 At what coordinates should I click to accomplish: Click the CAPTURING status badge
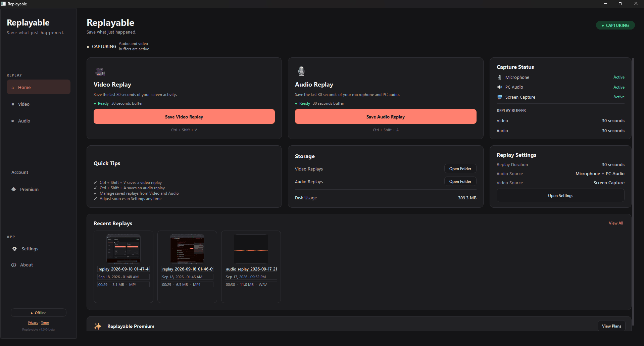pos(615,25)
